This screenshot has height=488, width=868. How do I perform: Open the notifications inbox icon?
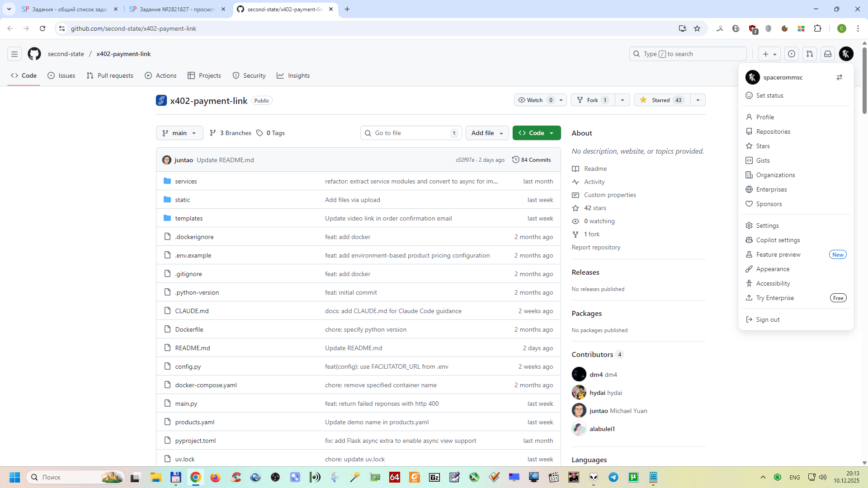pyautogui.click(x=828, y=54)
